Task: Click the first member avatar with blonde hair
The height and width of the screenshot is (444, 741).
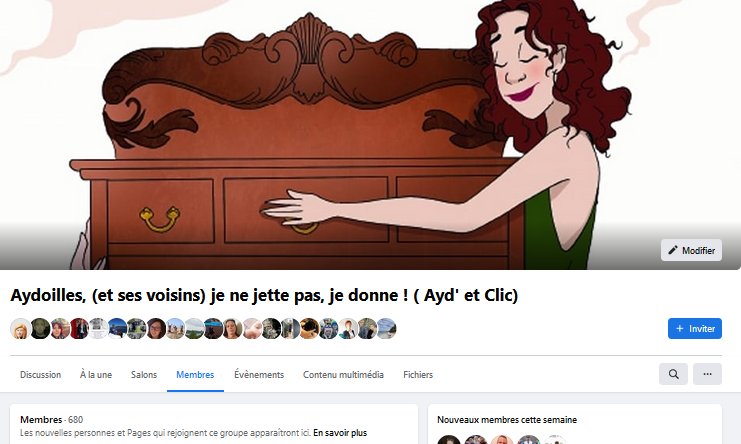Action: [x=20, y=329]
